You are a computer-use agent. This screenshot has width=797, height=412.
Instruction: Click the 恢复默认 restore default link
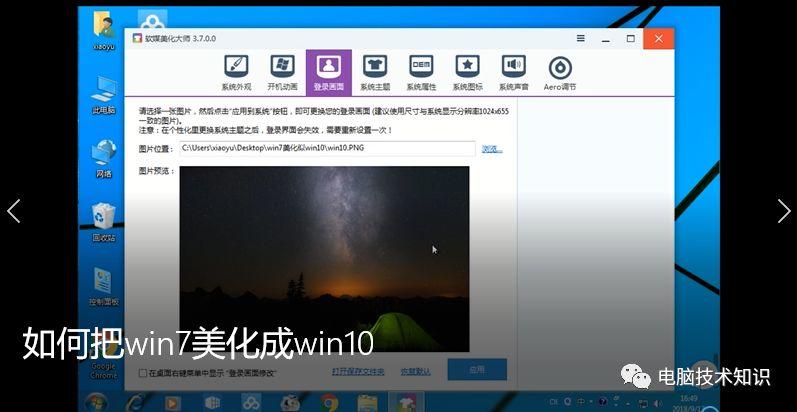click(x=415, y=372)
